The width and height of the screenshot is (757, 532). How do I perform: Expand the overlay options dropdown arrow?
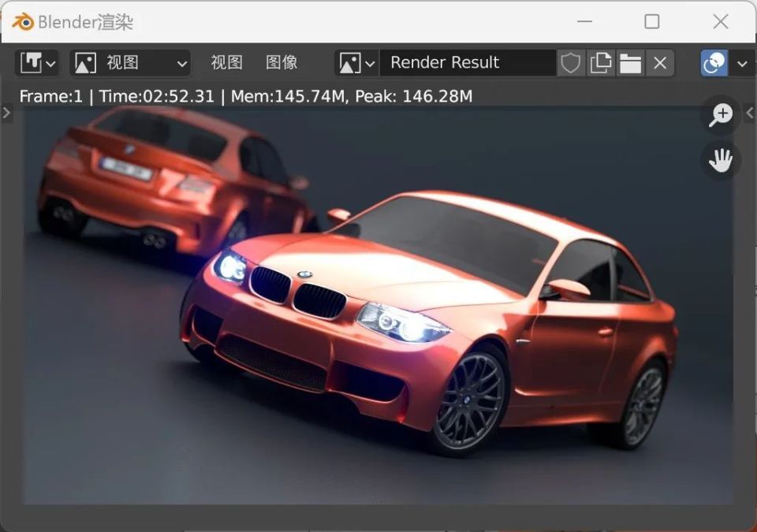pos(742,63)
